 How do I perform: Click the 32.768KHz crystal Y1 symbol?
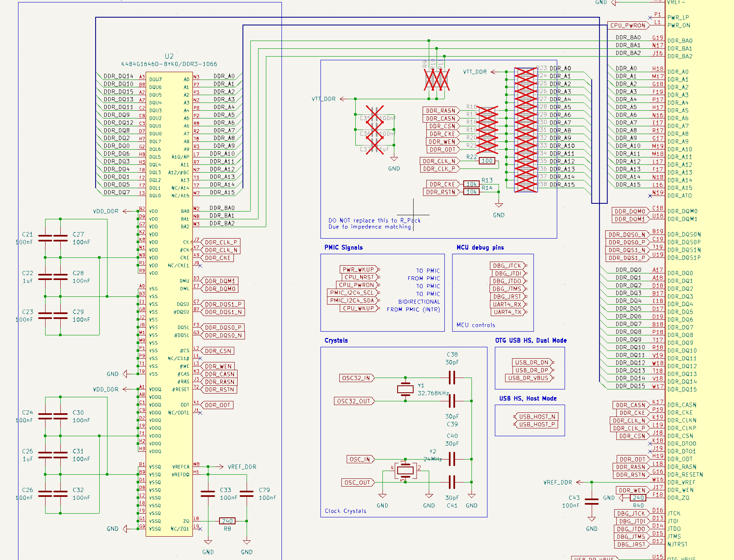406,390
